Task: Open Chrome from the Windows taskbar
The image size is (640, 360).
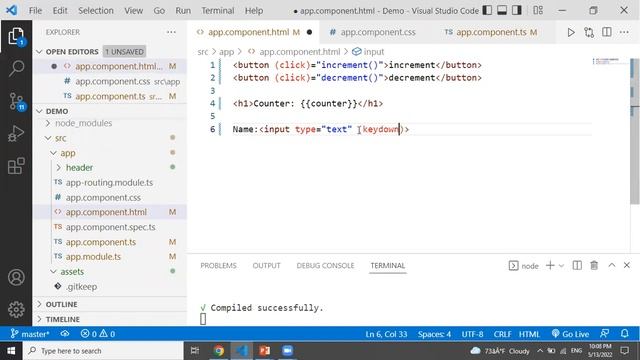Action: (219, 351)
